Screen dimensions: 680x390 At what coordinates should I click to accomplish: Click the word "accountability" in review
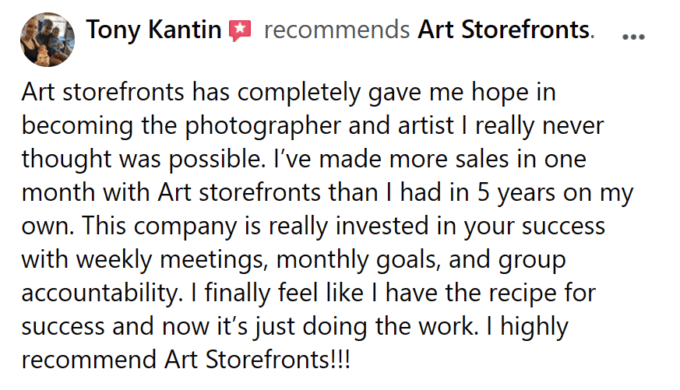[x=99, y=294]
